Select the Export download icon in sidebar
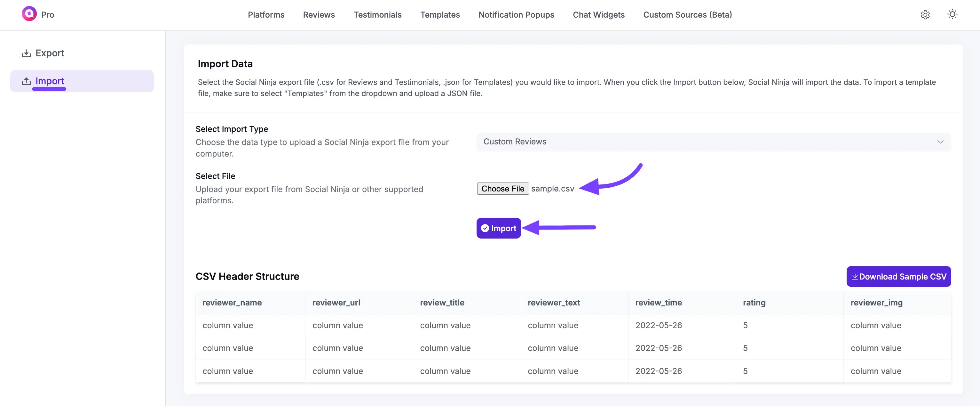Image resolution: width=980 pixels, height=406 pixels. pos(26,53)
